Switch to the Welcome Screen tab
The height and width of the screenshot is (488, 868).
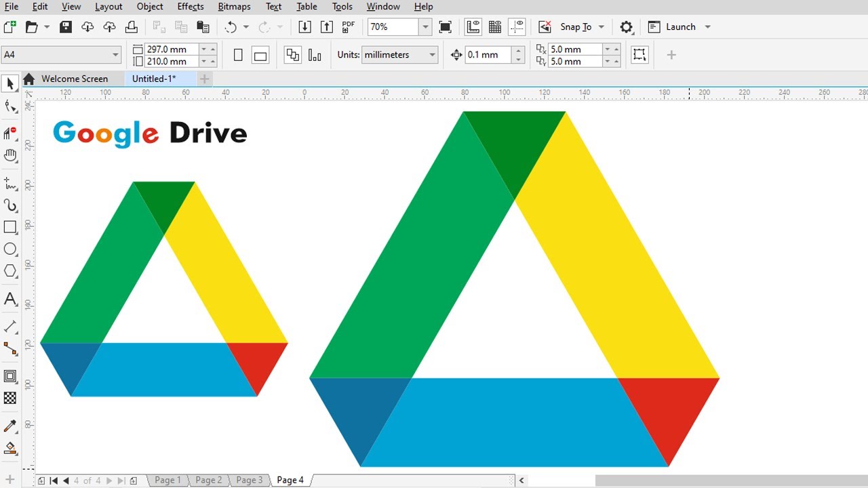[x=75, y=79]
